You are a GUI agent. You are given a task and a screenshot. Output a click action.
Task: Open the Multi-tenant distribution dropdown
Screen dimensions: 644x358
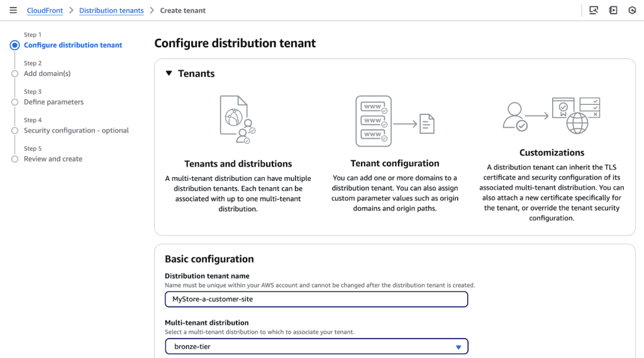(316, 347)
